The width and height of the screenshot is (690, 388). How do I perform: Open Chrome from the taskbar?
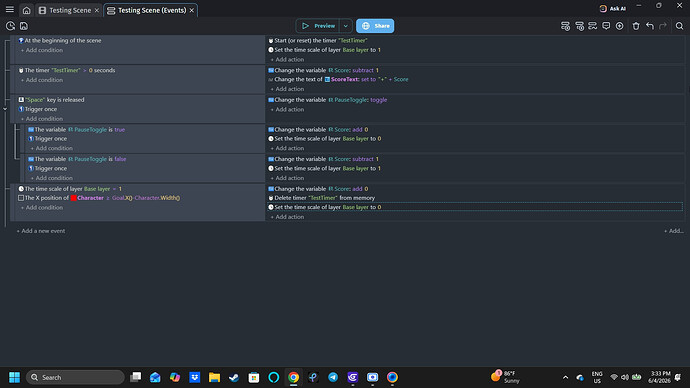pos(294,377)
